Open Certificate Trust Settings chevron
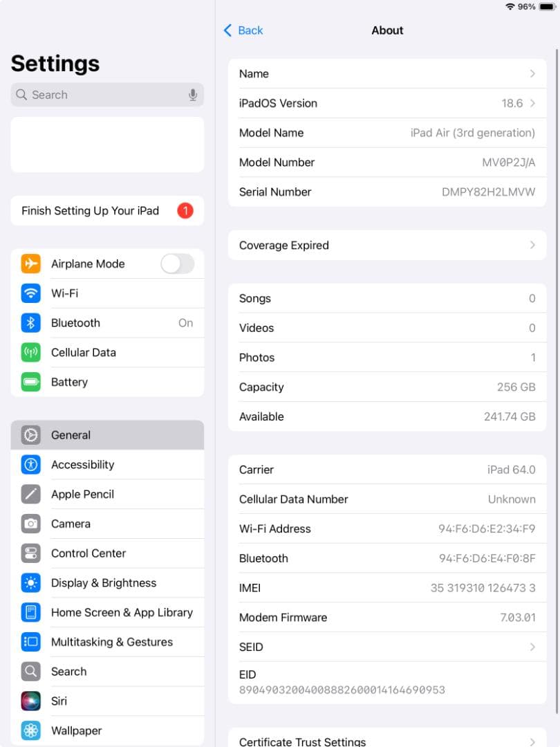The width and height of the screenshot is (560, 747). click(532, 741)
